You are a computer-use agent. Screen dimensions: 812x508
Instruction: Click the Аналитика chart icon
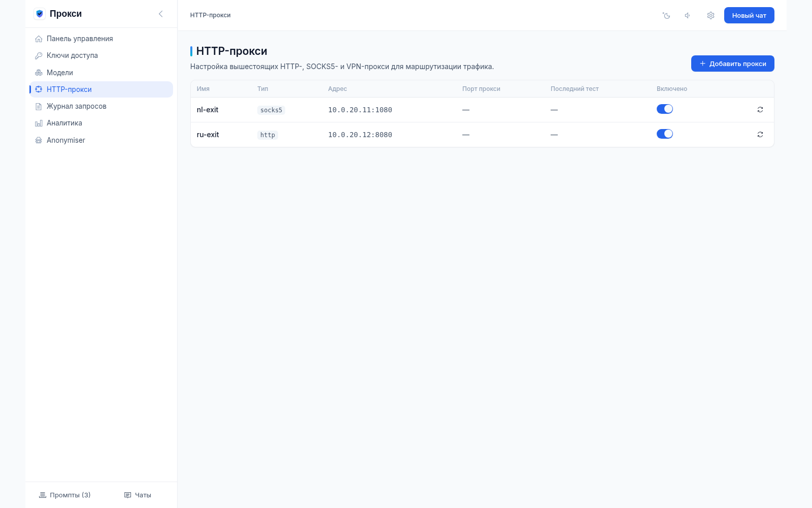click(x=39, y=123)
